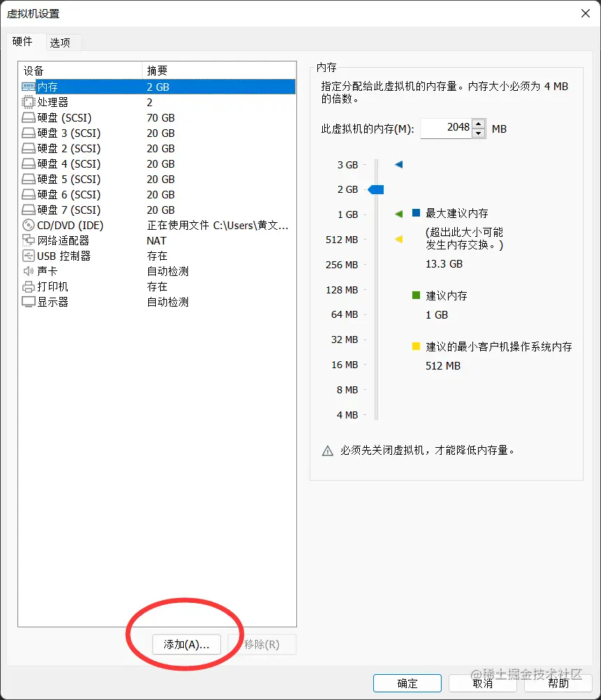Click the 3 GB slider scale label
The image size is (601, 700).
pos(348,165)
